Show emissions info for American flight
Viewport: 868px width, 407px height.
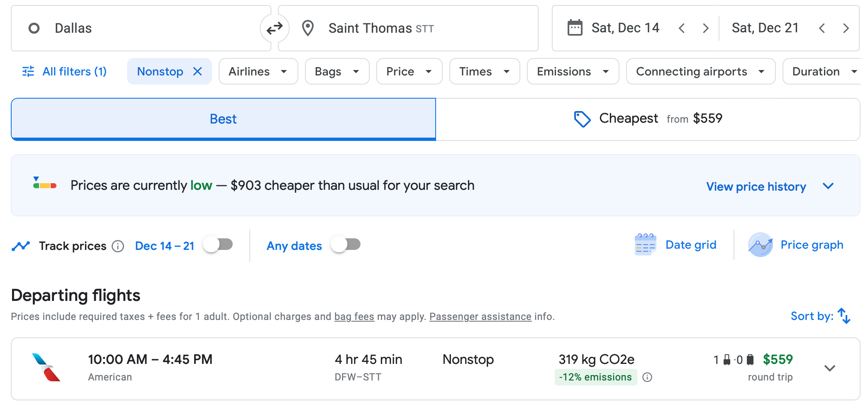(647, 377)
